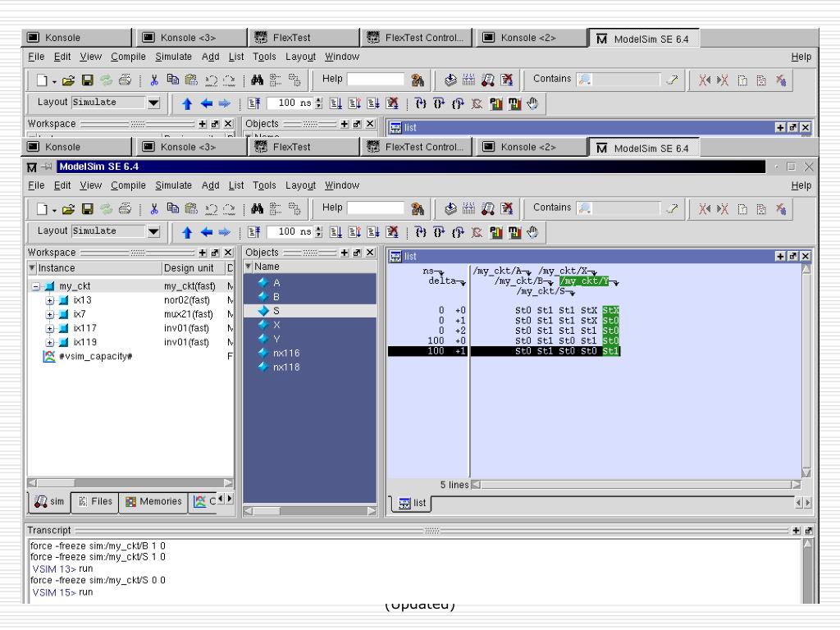Click the #vsim_capacity# chart icon

point(48,356)
